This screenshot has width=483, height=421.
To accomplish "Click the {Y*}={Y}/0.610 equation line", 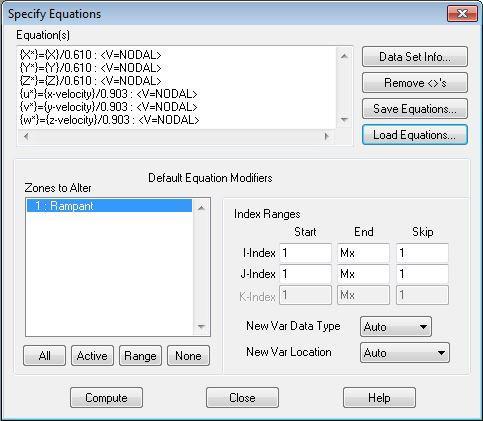I will (x=90, y=68).
